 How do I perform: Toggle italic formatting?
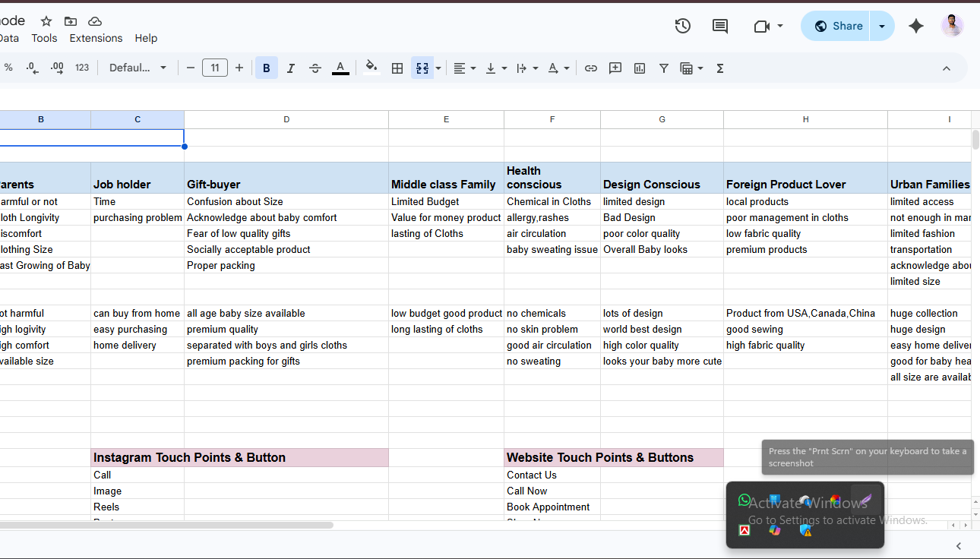[x=290, y=68]
